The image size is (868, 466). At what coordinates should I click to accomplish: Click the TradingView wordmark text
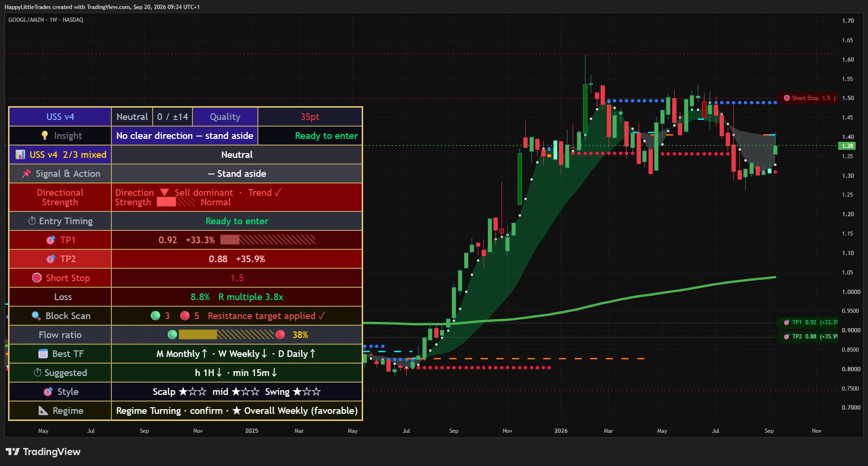[x=52, y=452]
